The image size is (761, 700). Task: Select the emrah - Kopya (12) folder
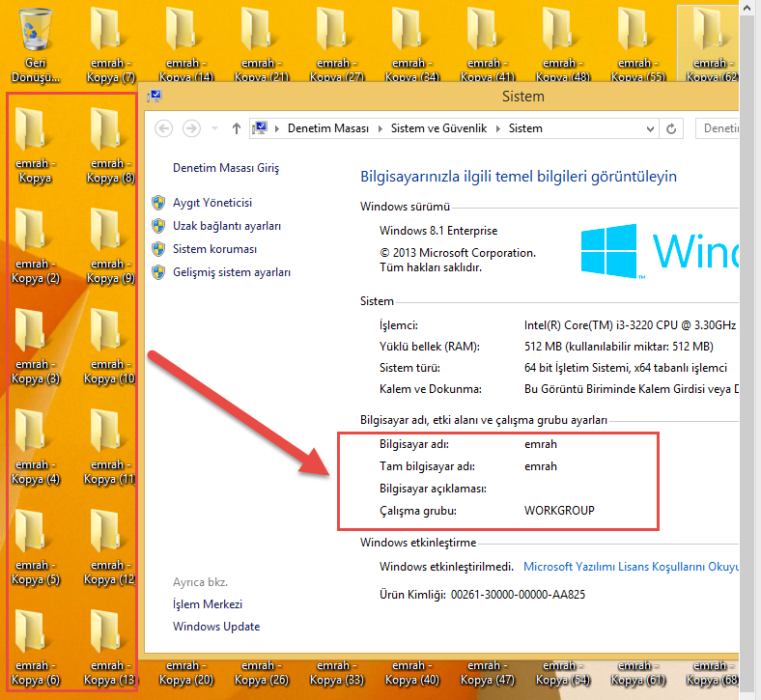click(x=110, y=547)
